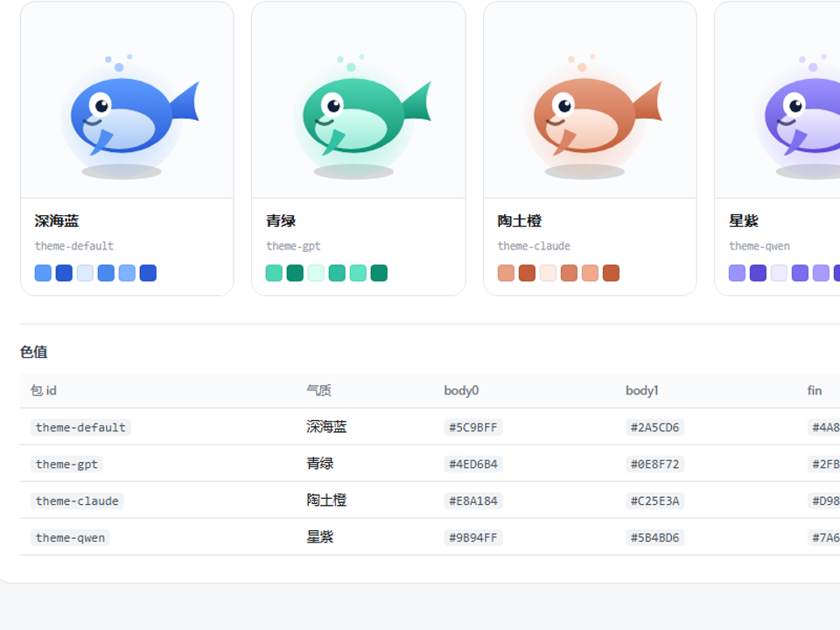
Task: Click the blue fish mascot illustration
Action: pyautogui.click(x=129, y=115)
